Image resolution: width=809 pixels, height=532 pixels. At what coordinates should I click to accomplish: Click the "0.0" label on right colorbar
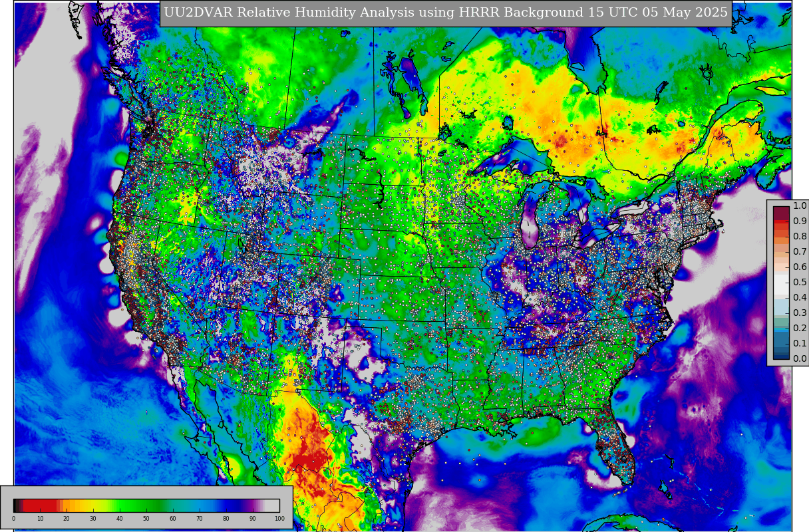(x=800, y=358)
